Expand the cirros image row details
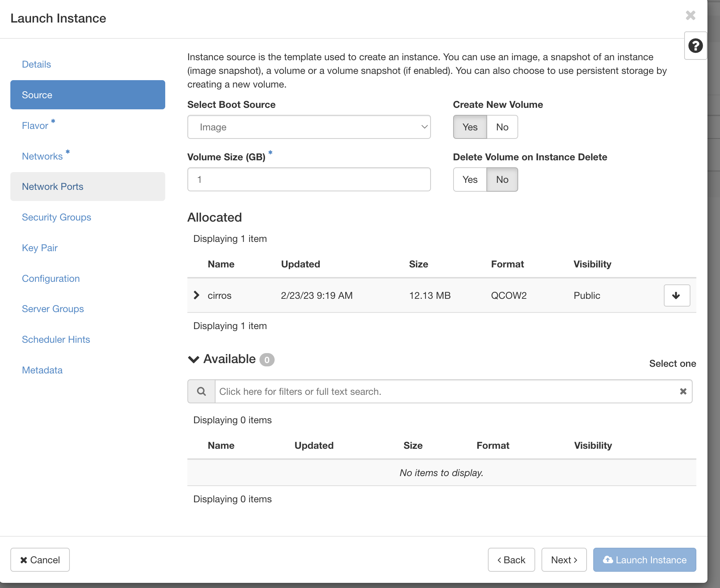Screen dimensions: 720x588 (x=196, y=295)
